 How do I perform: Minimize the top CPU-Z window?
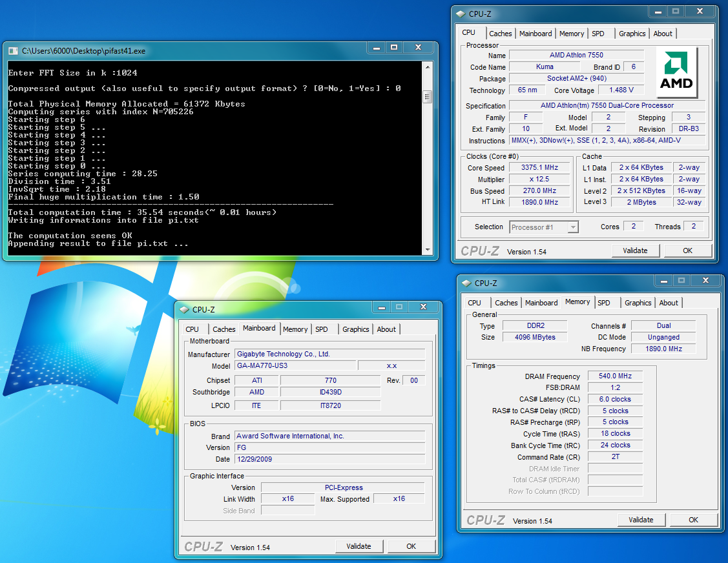tap(658, 12)
